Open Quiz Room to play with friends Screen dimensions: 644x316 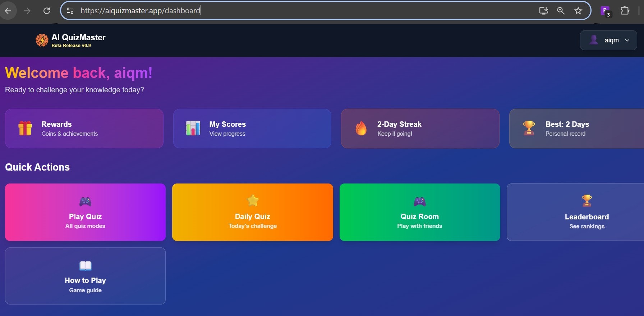pyautogui.click(x=420, y=212)
